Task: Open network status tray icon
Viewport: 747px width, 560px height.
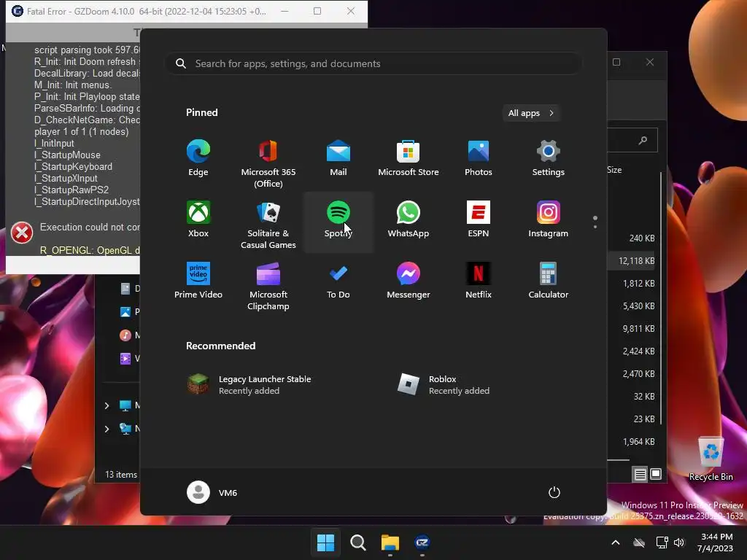Action: click(x=662, y=542)
